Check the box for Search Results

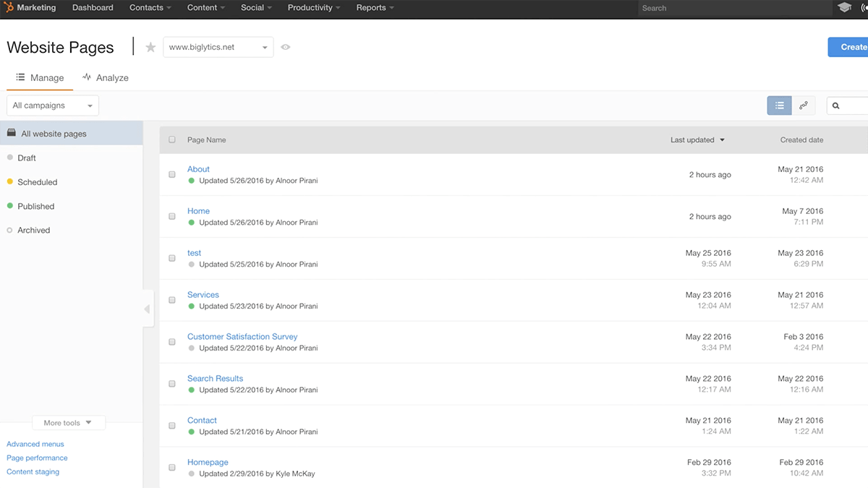172,384
